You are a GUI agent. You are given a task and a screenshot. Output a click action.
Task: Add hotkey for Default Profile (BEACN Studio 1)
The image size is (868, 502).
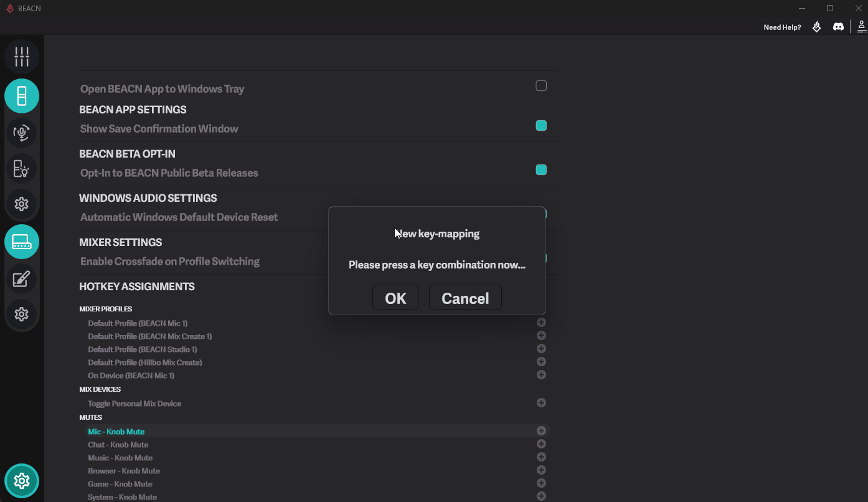(x=542, y=349)
